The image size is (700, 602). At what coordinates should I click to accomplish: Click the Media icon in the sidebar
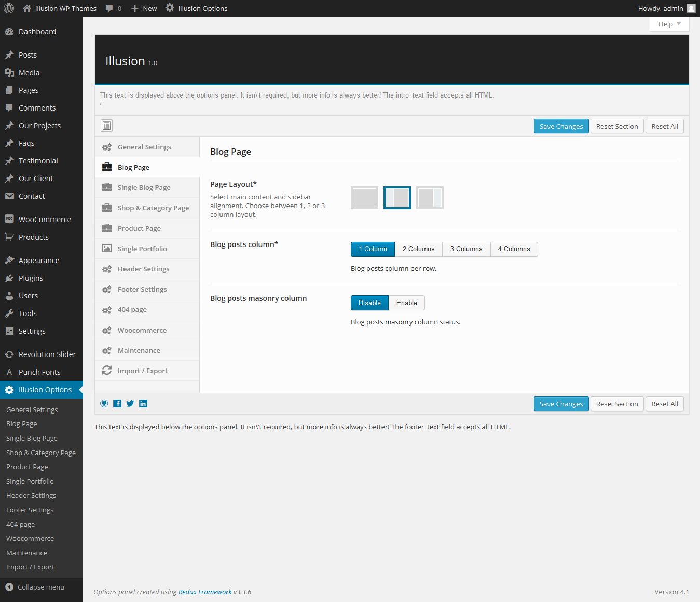pyautogui.click(x=9, y=73)
